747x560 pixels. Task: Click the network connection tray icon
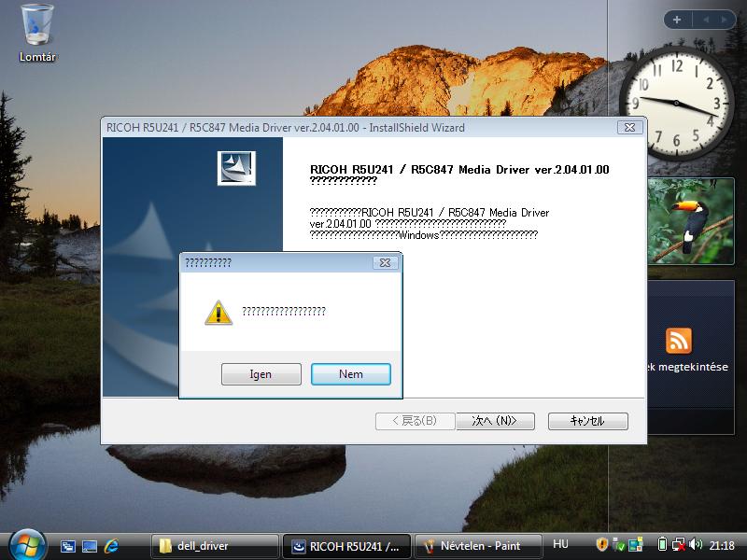click(x=679, y=545)
